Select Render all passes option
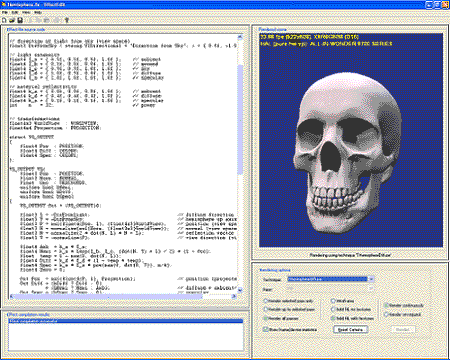Viewport: 450px width, 360px height. pos(281,318)
